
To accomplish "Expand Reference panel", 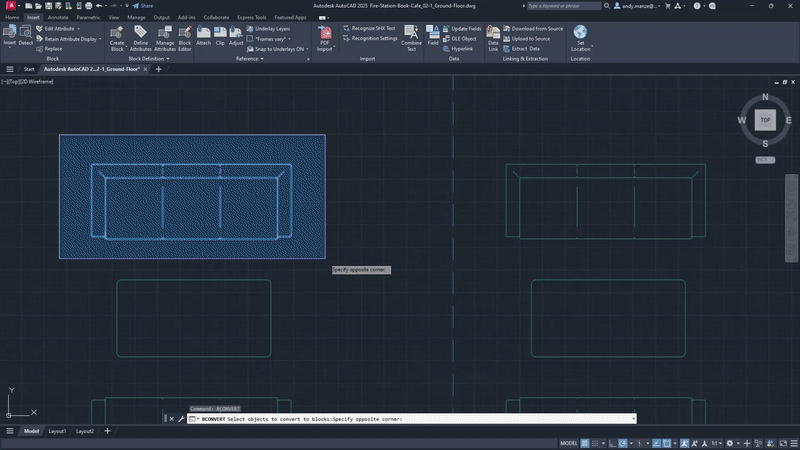I will (x=249, y=59).
